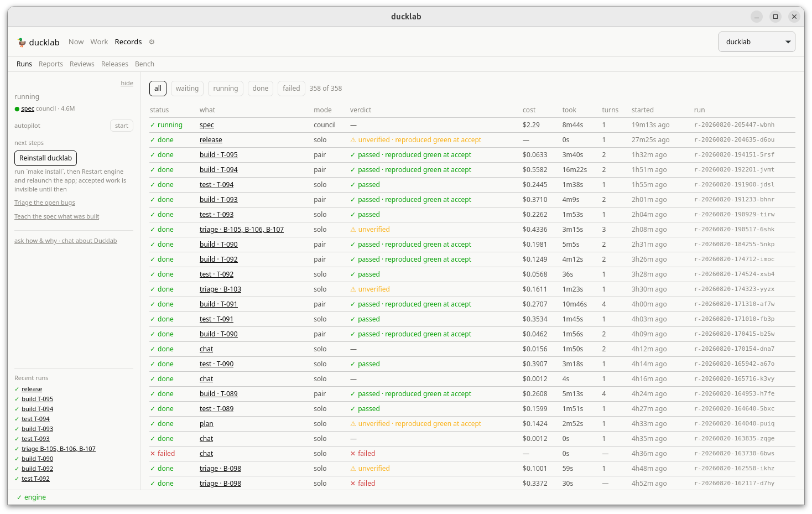The width and height of the screenshot is (812, 514).
Task: Open the triage · B-103 run
Action: (x=220, y=289)
